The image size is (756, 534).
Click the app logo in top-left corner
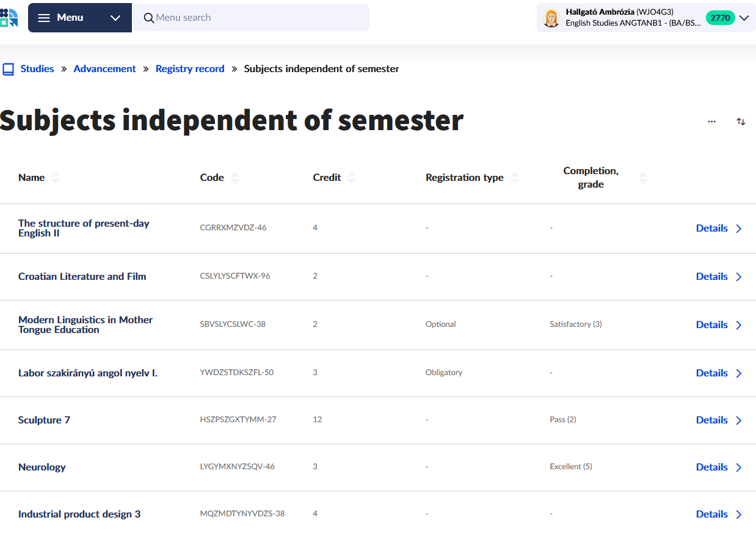point(9,18)
